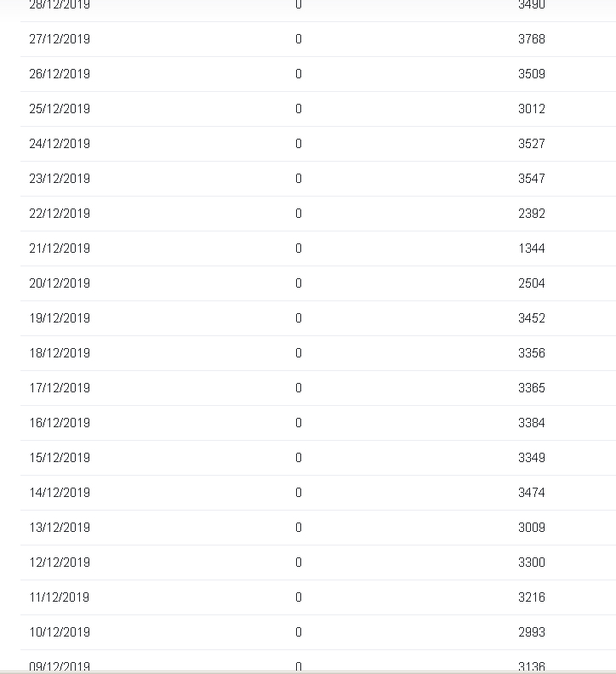616x674 pixels.
Task: Click the value 3300
Action: [531, 563]
